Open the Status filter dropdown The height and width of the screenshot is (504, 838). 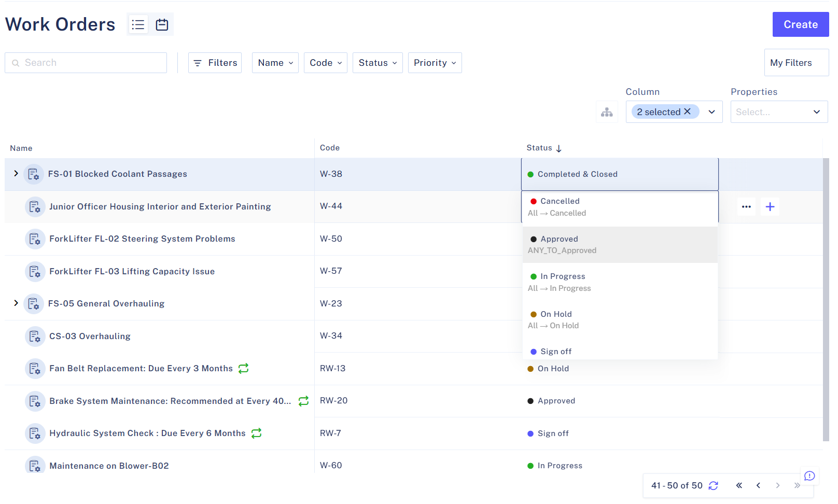[378, 63]
